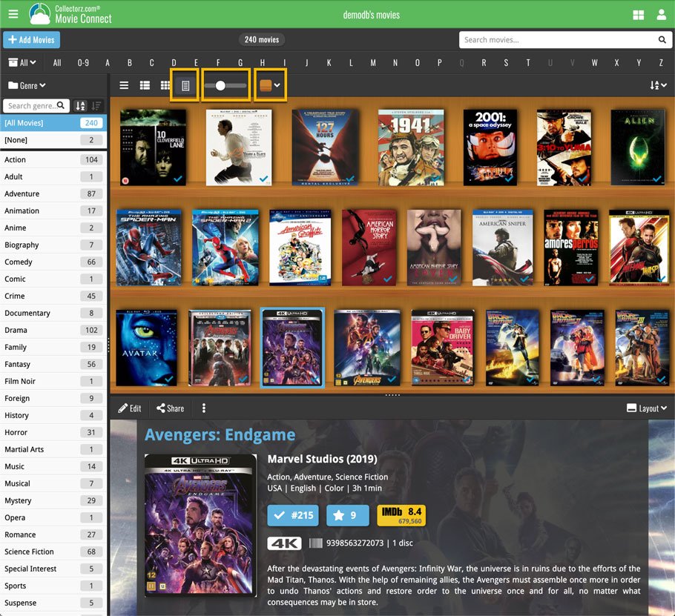
Task: Toggle genre sort by count
Action: [96, 106]
